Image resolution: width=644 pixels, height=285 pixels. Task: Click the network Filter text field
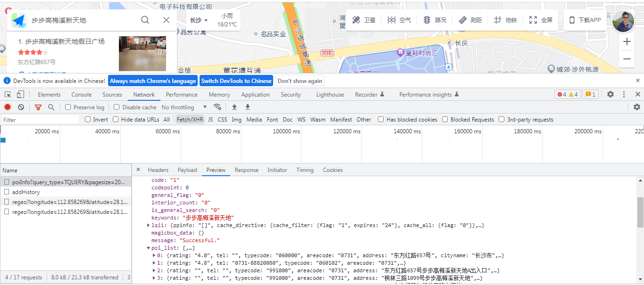(x=40, y=120)
